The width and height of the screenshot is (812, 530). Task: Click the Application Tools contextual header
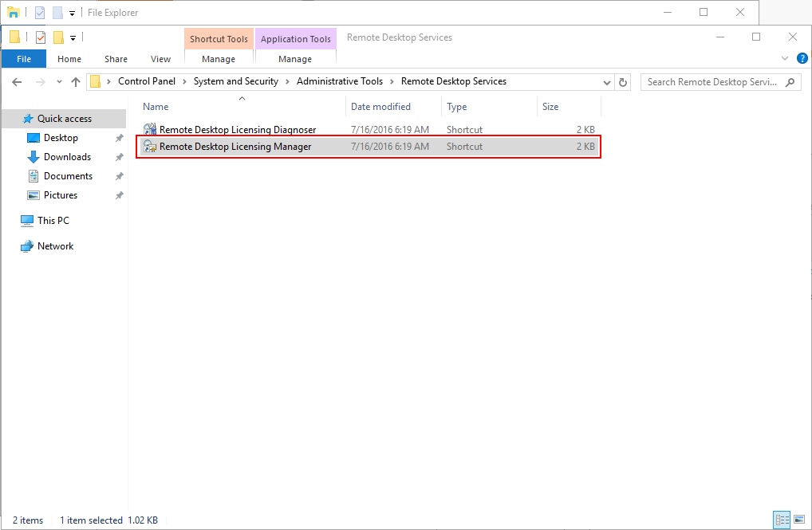(295, 39)
